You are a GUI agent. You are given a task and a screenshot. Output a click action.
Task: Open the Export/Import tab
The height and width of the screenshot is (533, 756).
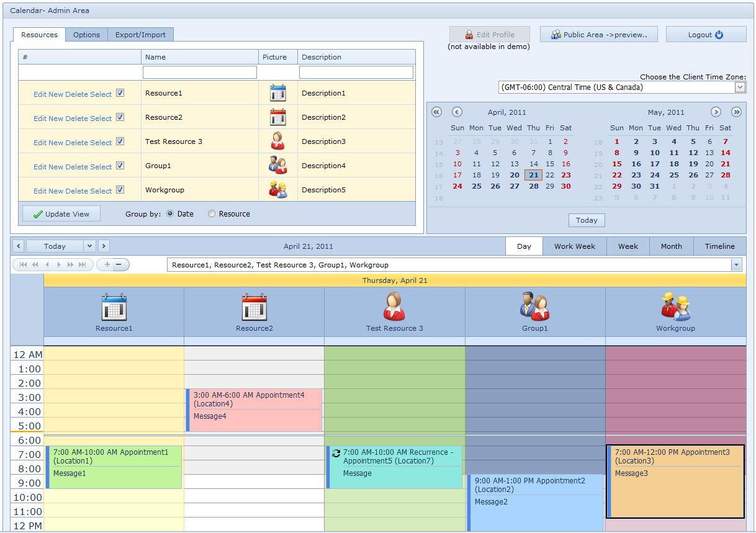(140, 35)
